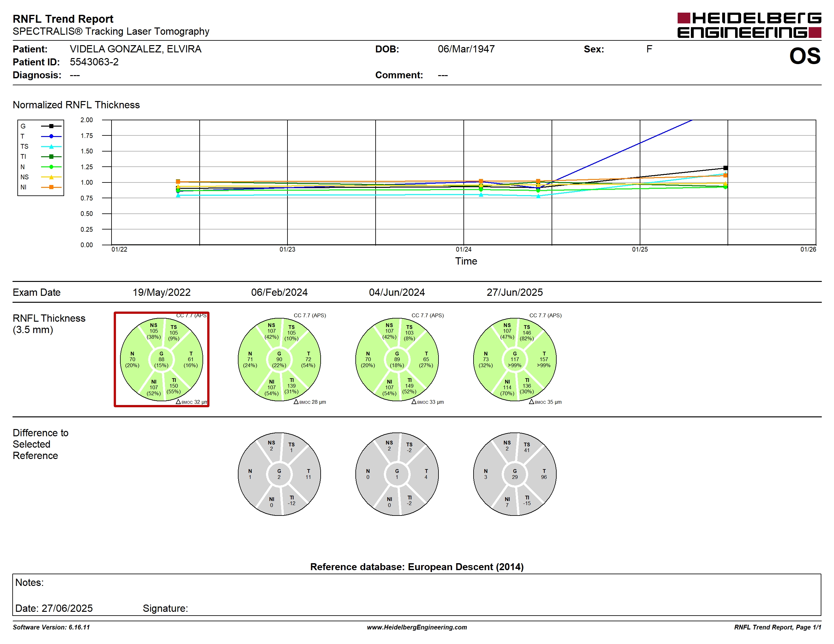This screenshot has height=644, width=834.
Task: Select the 27/Jun/2025 RNFL thickness pie chart
Action: pyautogui.click(x=514, y=359)
